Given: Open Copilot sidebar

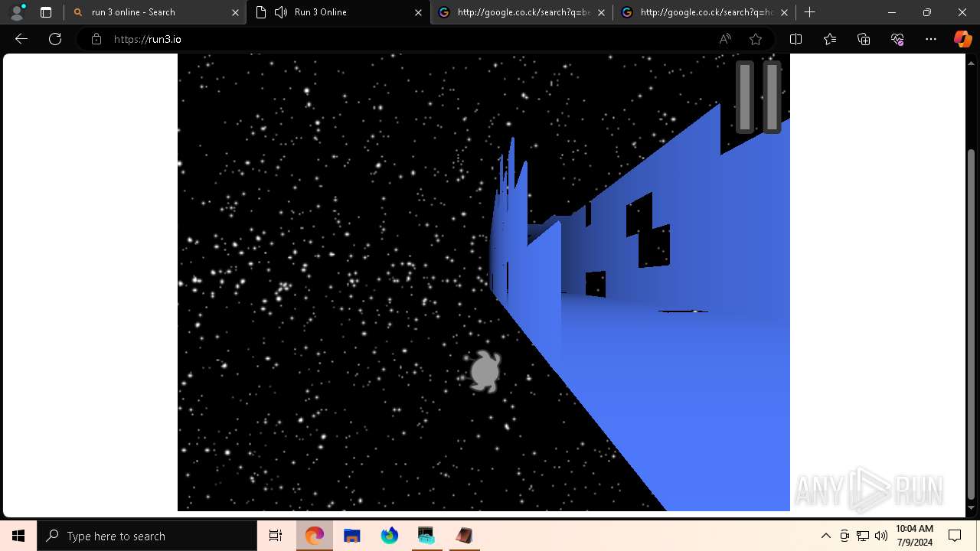Looking at the screenshot, I should [962, 39].
